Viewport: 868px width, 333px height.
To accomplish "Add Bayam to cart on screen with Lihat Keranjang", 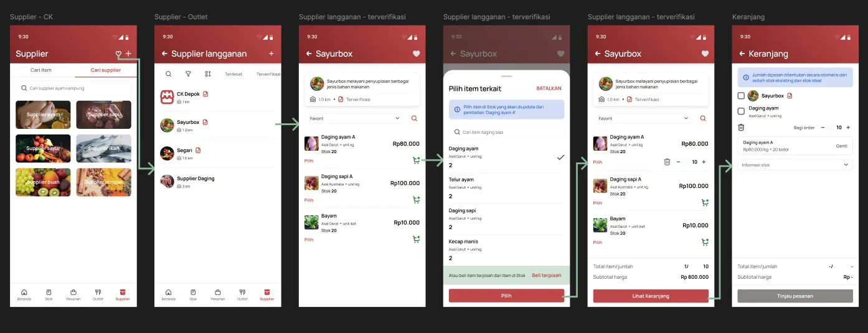I will click(705, 242).
